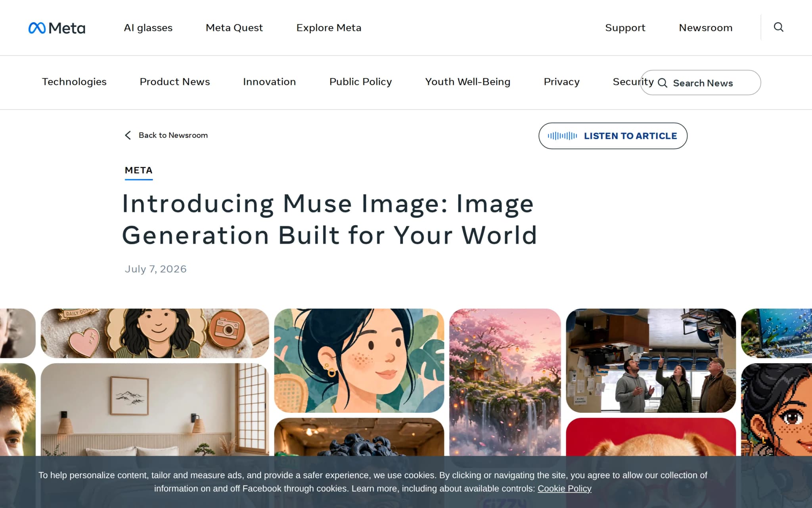This screenshot has width=812, height=508.
Task: Go to Support page
Action: 625,28
